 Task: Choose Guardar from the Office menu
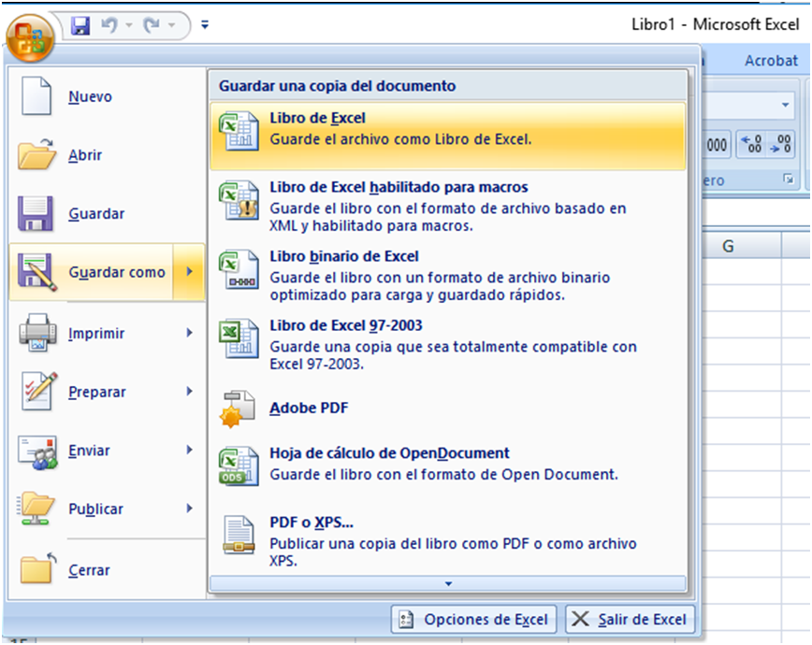pos(107,213)
